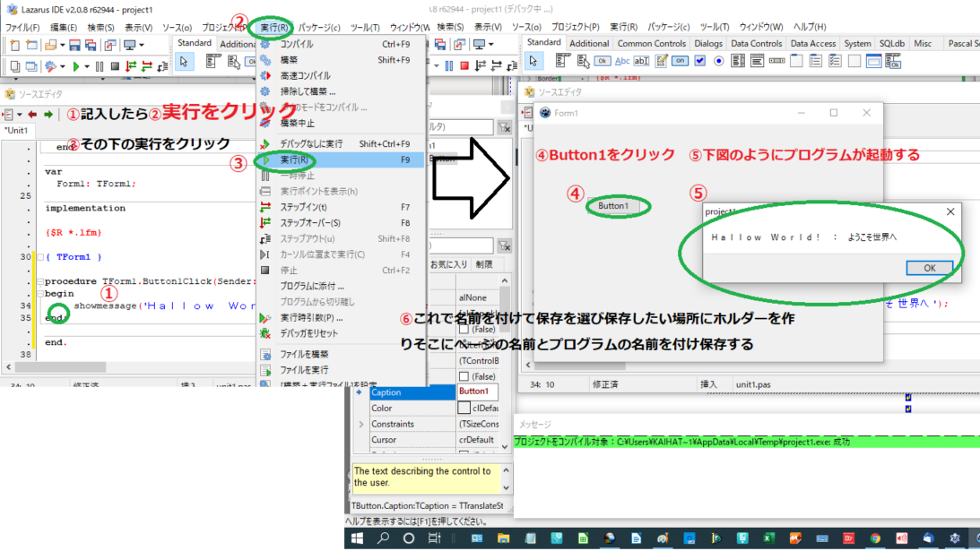The image size is (980, 551).
Task: Select the TComboBox component in right palette
Action: point(757,61)
